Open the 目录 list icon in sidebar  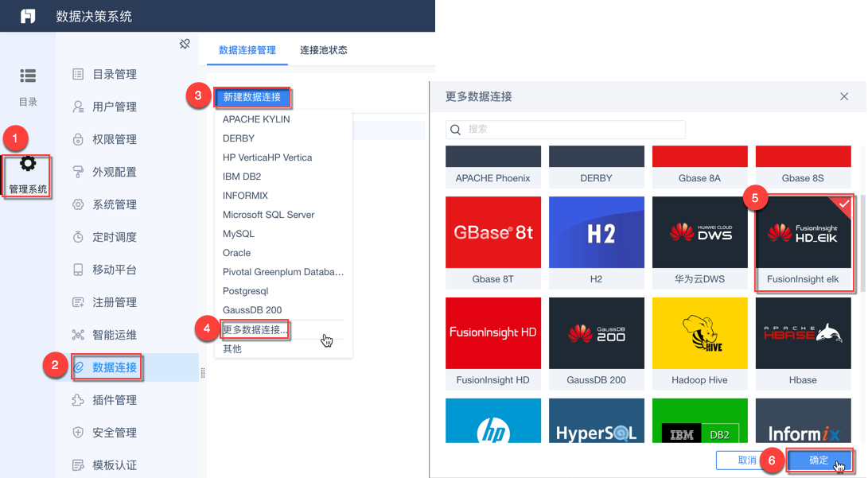[x=28, y=76]
